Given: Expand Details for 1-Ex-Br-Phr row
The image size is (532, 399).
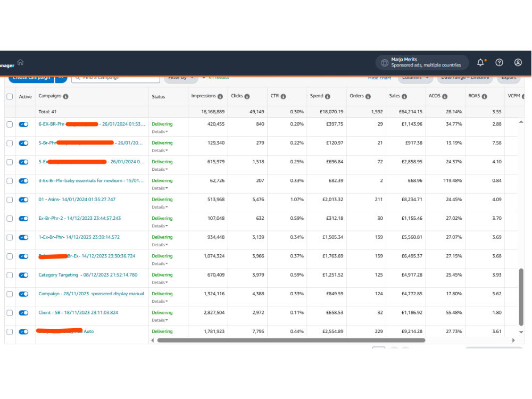Looking at the screenshot, I should click(160, 245).
